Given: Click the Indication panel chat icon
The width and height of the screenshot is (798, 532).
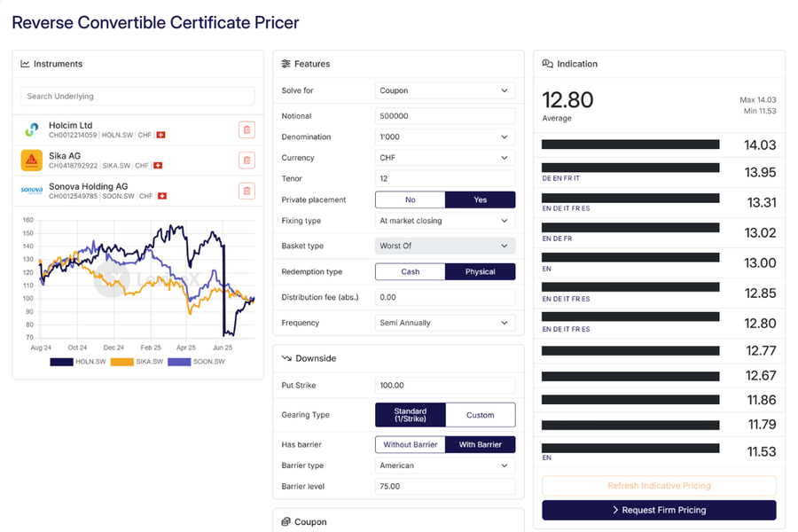Looking at the screenshot, I should (548, 64).
